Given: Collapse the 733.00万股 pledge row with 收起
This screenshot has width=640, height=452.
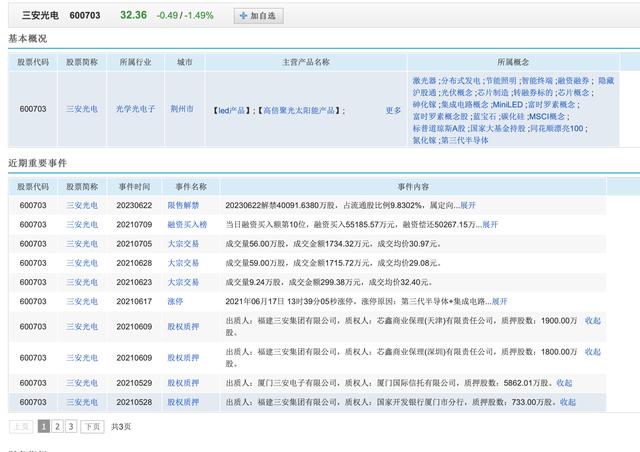Looking at the screenshot, I should (568, 402).
